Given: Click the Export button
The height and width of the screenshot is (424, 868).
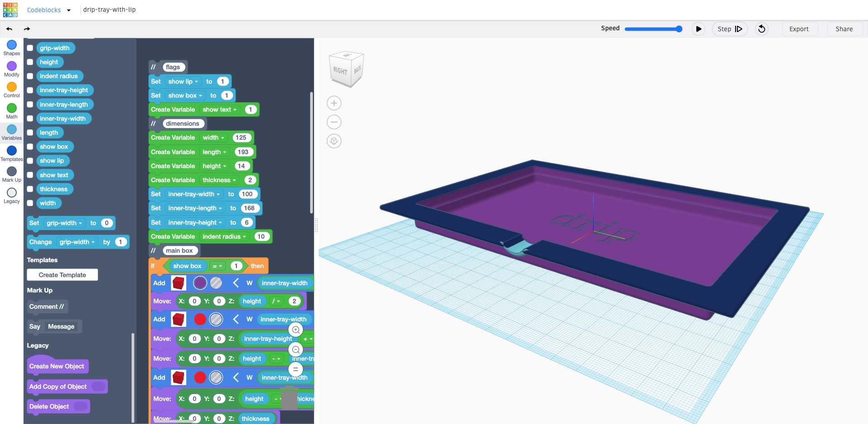Looking at the screenshot, I should [x=799, y=29].
